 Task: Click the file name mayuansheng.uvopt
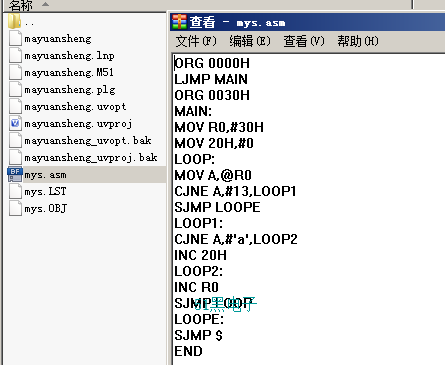tap(75, 107)
